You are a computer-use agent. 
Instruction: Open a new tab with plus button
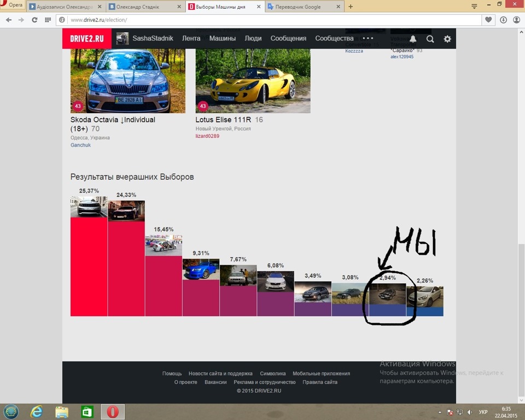click(x=351, y=7)
